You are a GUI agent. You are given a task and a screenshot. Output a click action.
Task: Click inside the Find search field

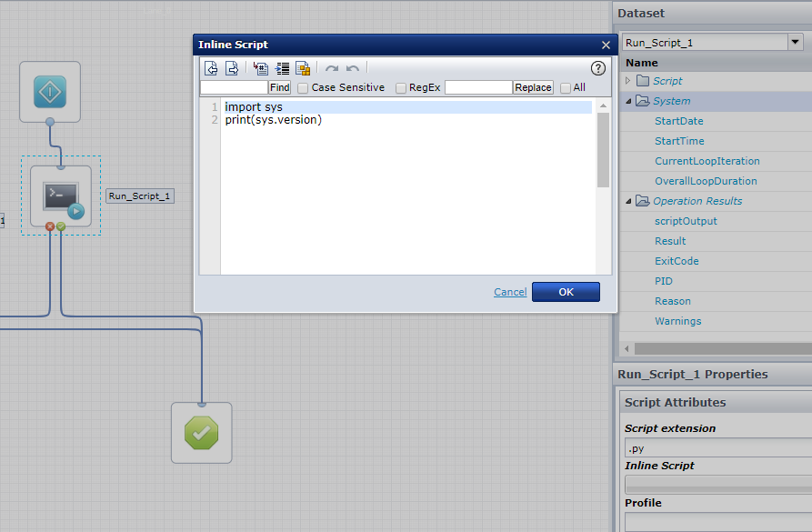coord(235,87)
